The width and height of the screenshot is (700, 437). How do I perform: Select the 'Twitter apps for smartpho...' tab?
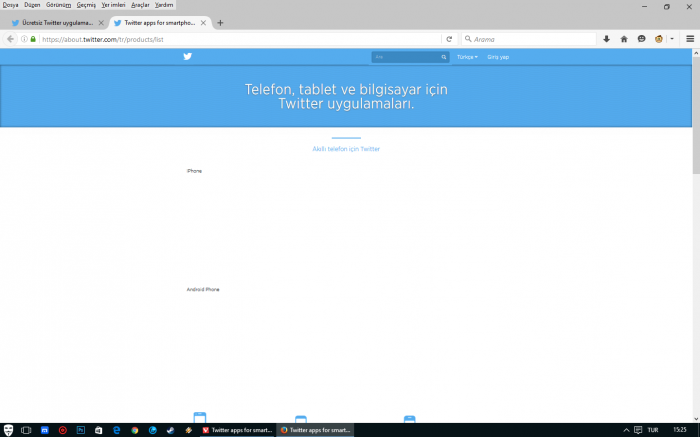click(x=160, y=23)
